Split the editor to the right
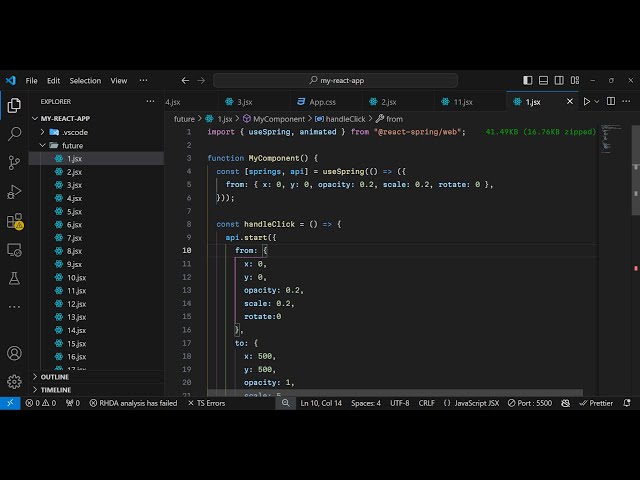 (x=613, y=101)
